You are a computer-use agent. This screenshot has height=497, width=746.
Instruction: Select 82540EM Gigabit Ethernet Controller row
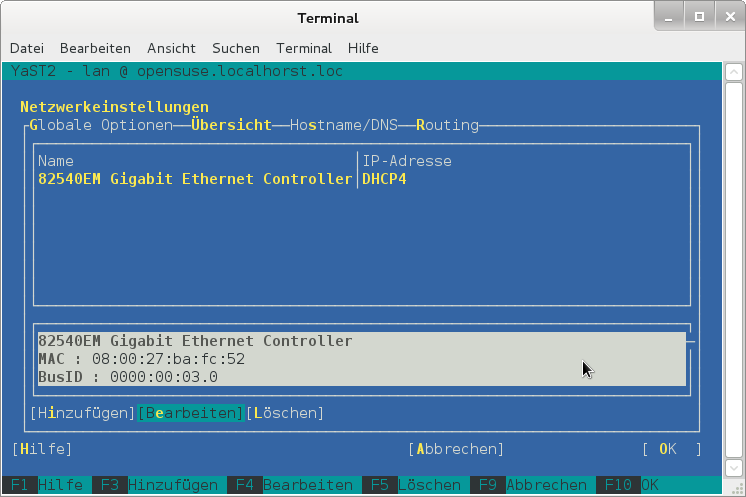tap(195, 179)
